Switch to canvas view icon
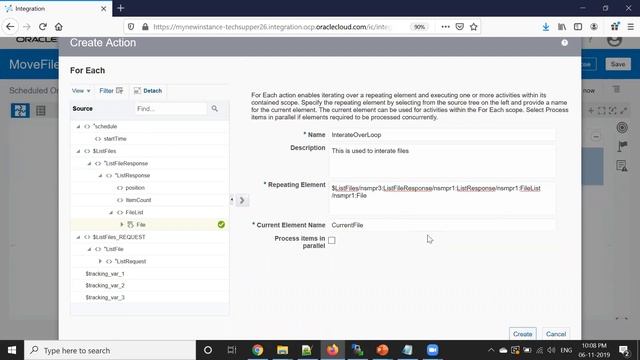640x360 pixels. coord(20,110)
